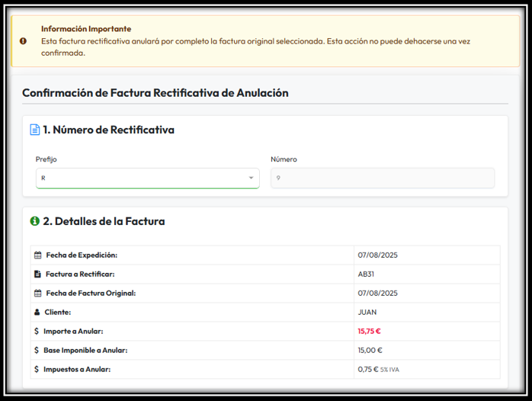
Task: Click the Confirmación de Factura Rectificativa heading
Action: pos(155,93)
